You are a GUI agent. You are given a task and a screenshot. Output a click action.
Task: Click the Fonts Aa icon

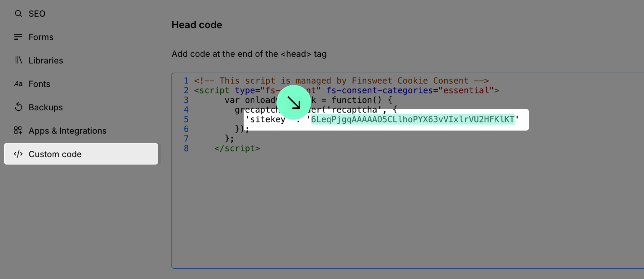(18, 84)
